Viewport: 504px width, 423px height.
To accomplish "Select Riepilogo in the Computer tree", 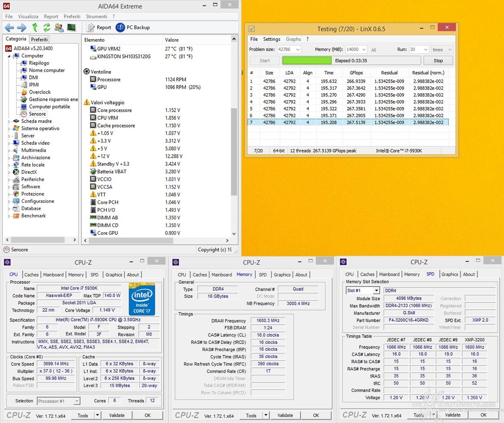I will point(39,63).
